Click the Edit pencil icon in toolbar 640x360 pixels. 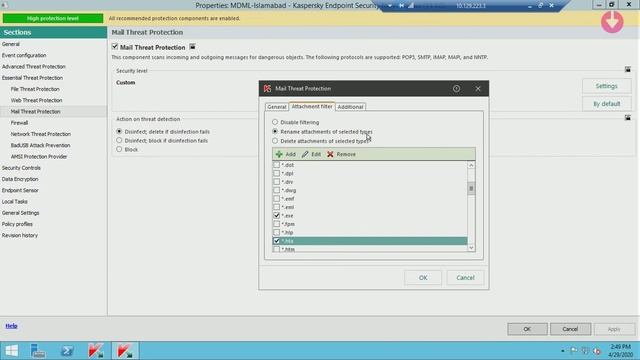[x=305, y=154]
